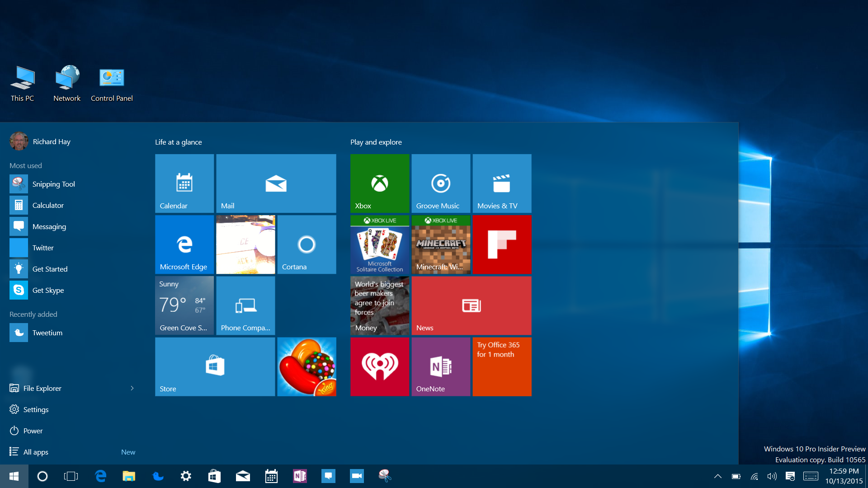Open Settings from the Start menu
868x488 pixels.
pos(36,409)
